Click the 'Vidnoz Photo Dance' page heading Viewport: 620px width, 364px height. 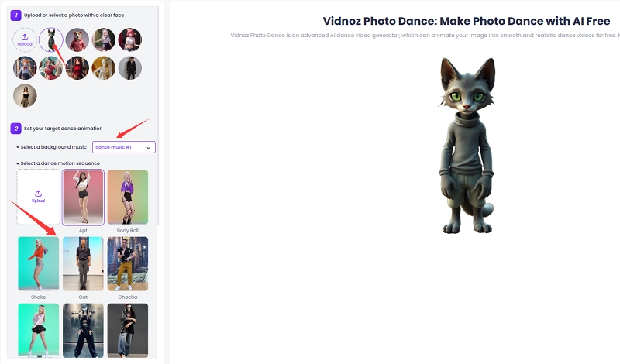467,21
